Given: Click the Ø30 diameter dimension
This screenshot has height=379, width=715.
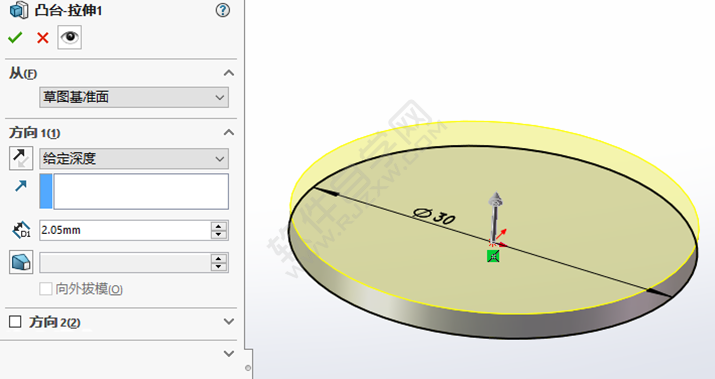Looking at the screenshot, I should pyautogui.click(x=434, y=216).
